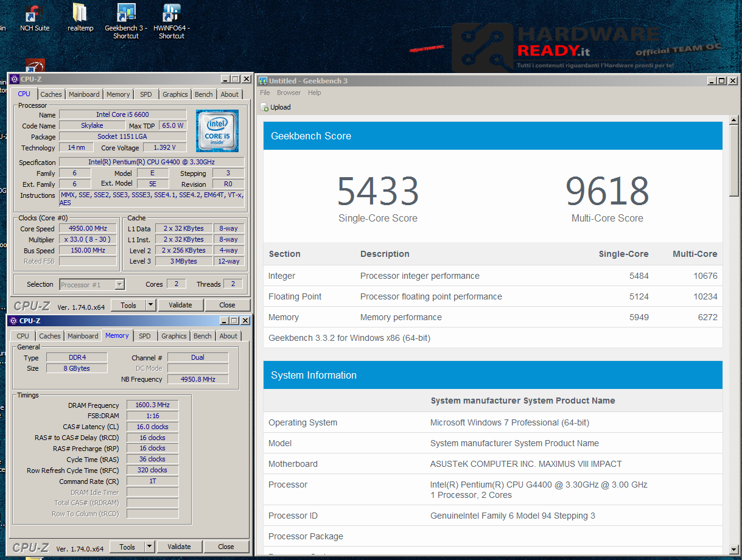Click Close button in lower CPU-Z
Viewport: 742px width, 560px height.
(226, 547)
